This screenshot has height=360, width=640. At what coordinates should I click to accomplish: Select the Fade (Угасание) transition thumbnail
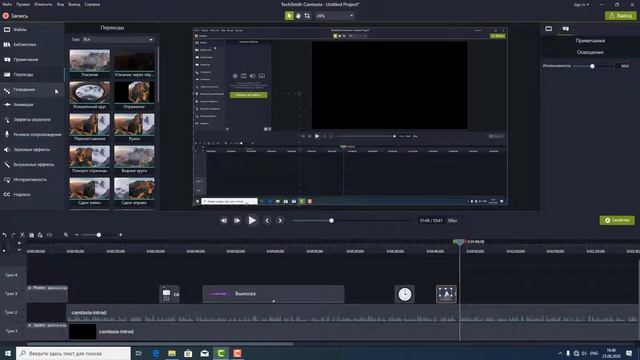pyautogui.click(x=89, y=60)
